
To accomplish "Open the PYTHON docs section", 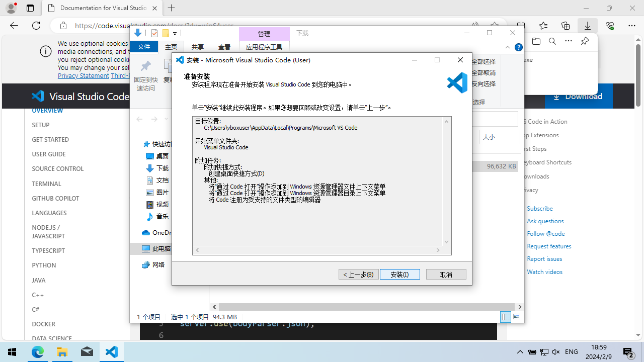I will tap(44, 265).
